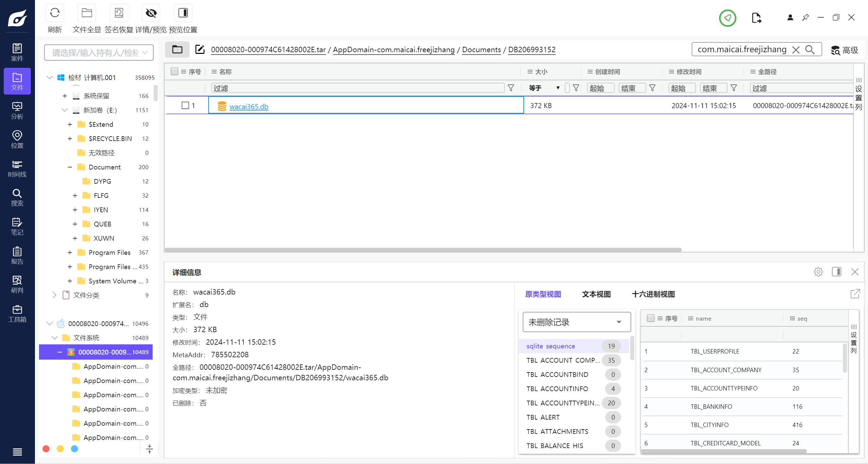This screenshot has height=464, width=868.
Task: Click the search magnifier in search box
Action: tap(810, 50)
